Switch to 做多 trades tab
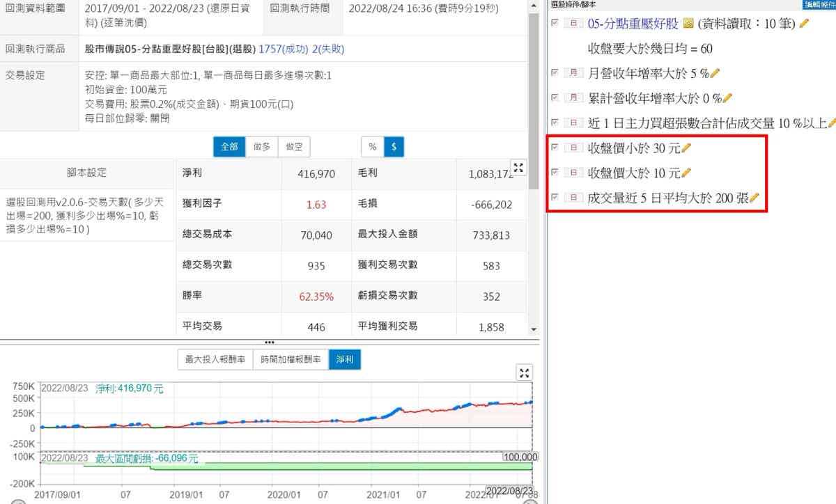This screenshot has width=836, height=504. (261, 147)
